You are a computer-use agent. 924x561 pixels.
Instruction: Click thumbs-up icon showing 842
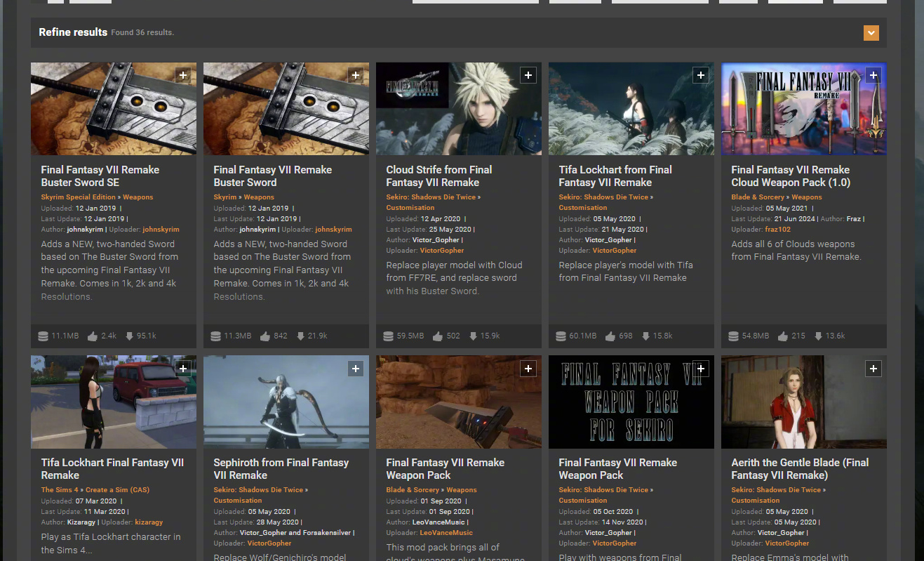point(265,336)
